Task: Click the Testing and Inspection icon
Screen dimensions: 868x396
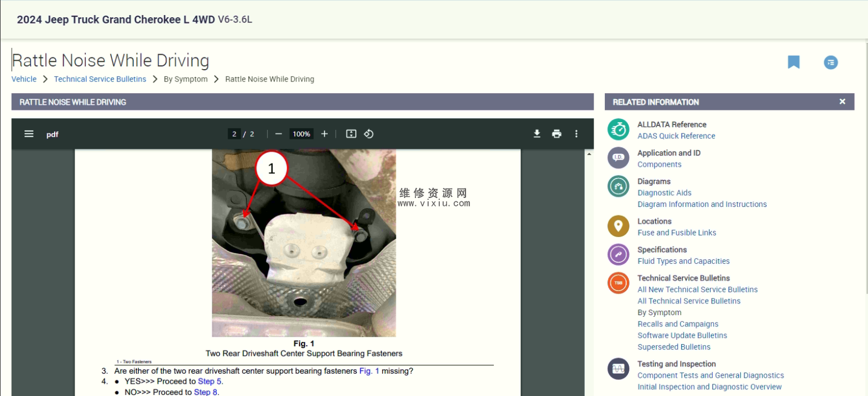Action: click(x=618, y=369)
